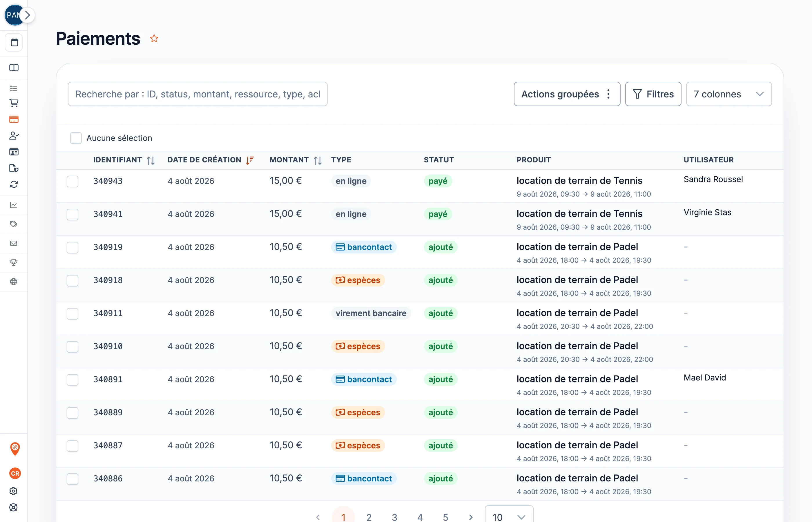Open the user check icon in sidebar
Viewport: 812px width, 522px height.
pos(14,136)
